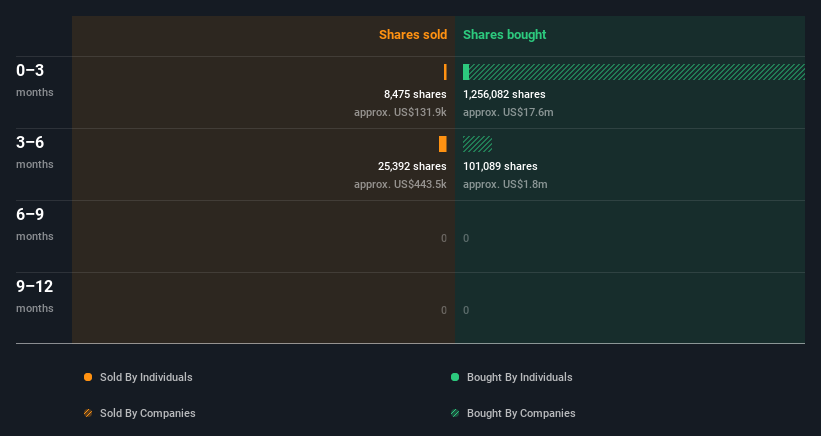Click the 25,392 shares value
821x436 pixels.
[412, 166]
